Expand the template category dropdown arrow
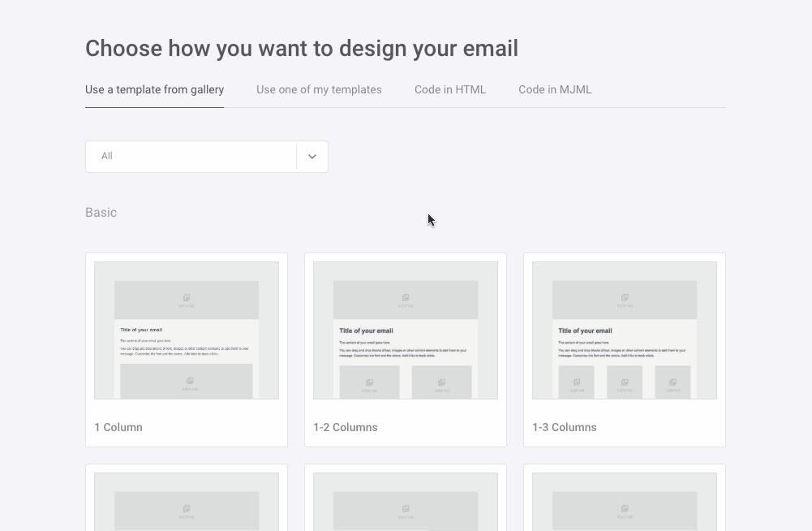 tap(312, 157)
